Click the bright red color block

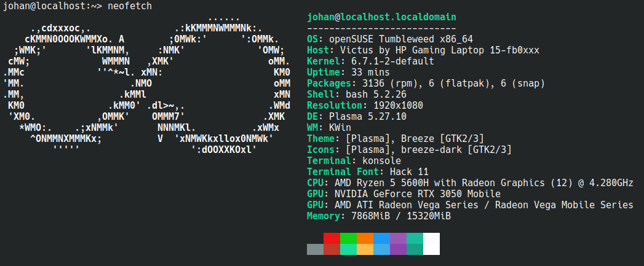coord(332,238)
